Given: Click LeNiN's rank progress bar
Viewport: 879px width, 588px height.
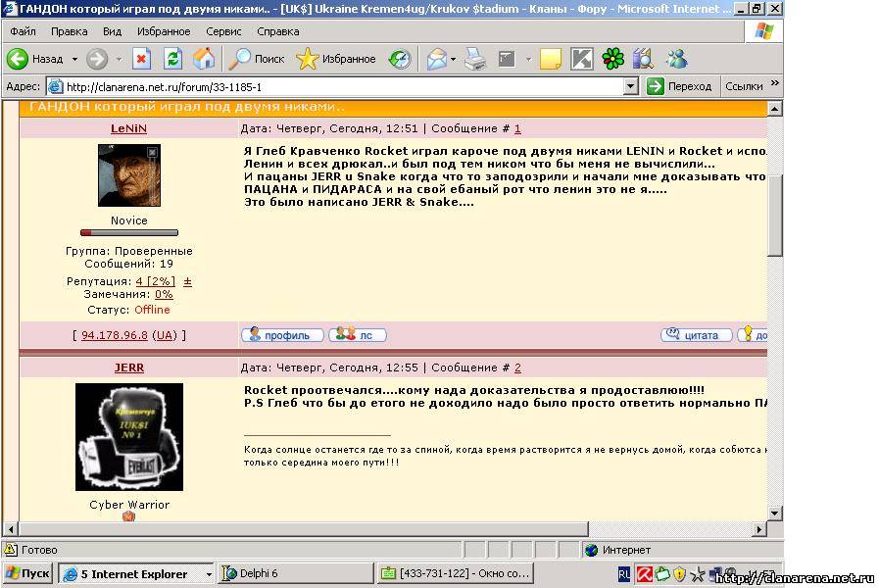Looking at the screenshot, I should [128, 233].
